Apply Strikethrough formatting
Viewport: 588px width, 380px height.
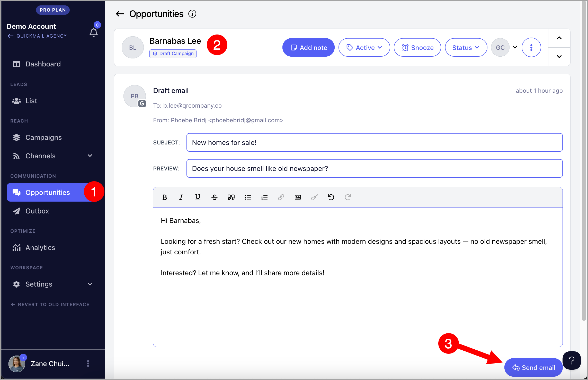214,197
